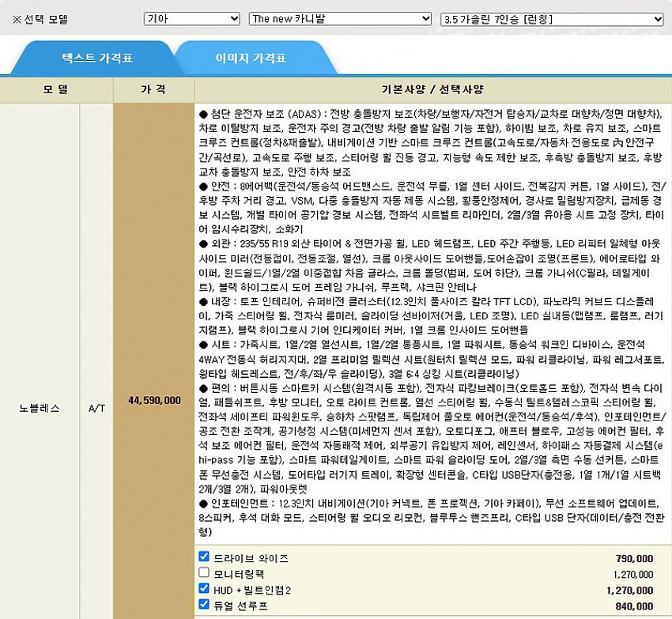Click the 790,000 price for 드라이브 와이즈

633,559
